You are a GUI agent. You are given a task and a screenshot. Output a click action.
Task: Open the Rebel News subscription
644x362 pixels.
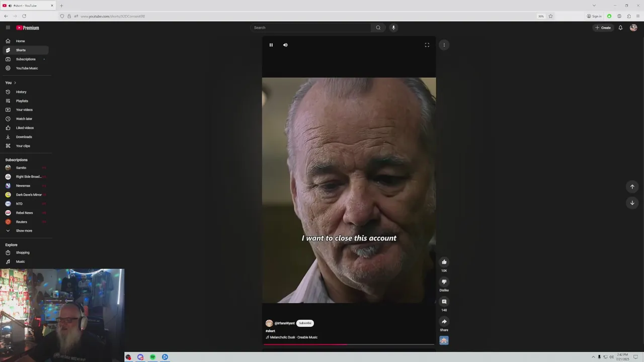tap(25, 213)
